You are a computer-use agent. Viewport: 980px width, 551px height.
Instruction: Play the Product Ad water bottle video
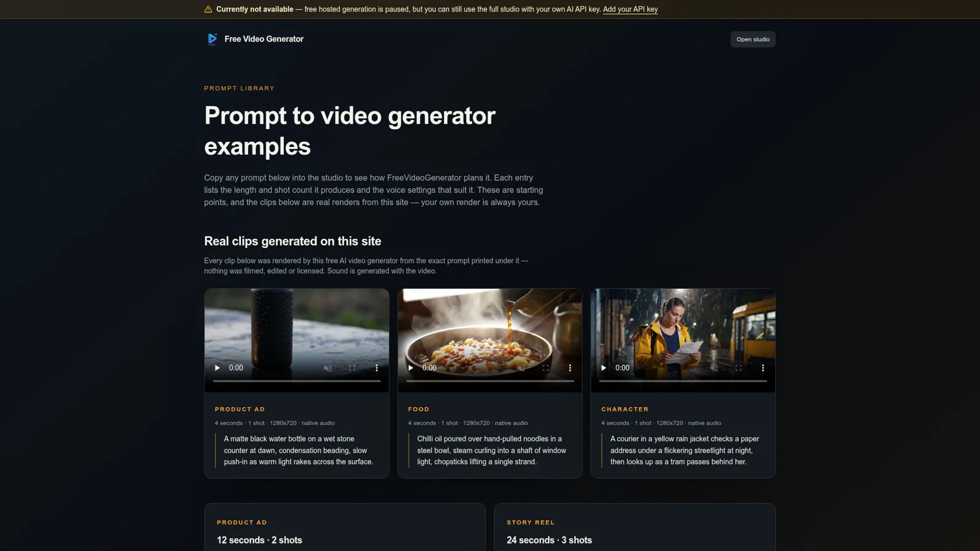point(217,368)
